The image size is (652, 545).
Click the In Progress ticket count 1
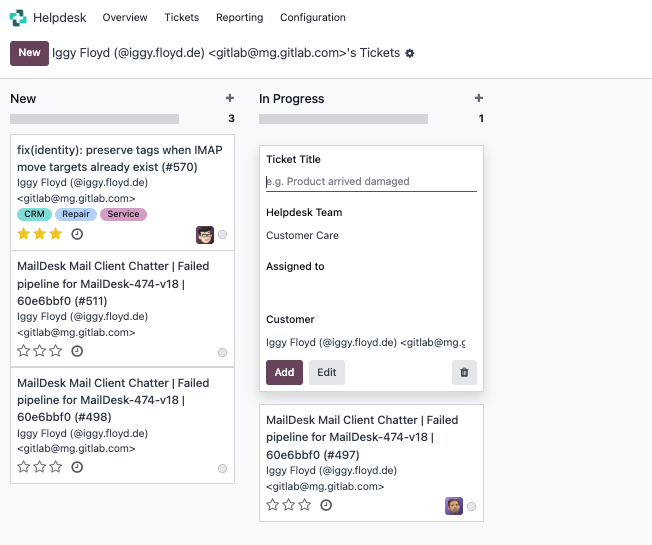point(481,118)
